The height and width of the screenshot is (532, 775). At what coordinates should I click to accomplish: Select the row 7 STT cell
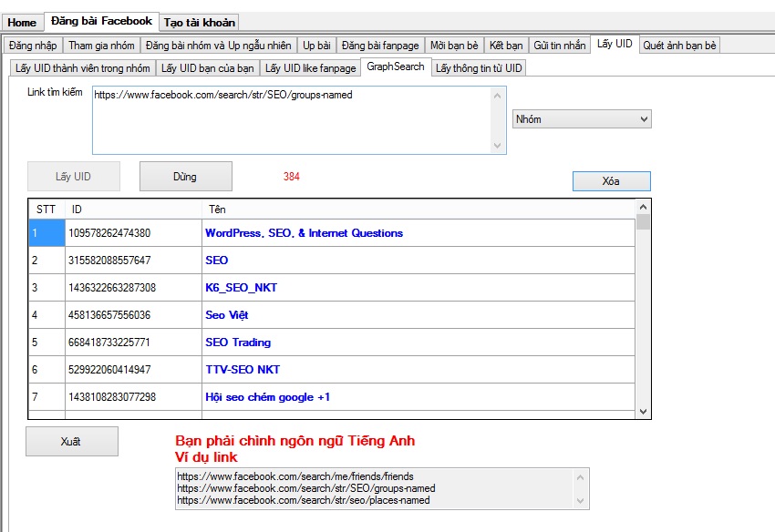(46, 396)
